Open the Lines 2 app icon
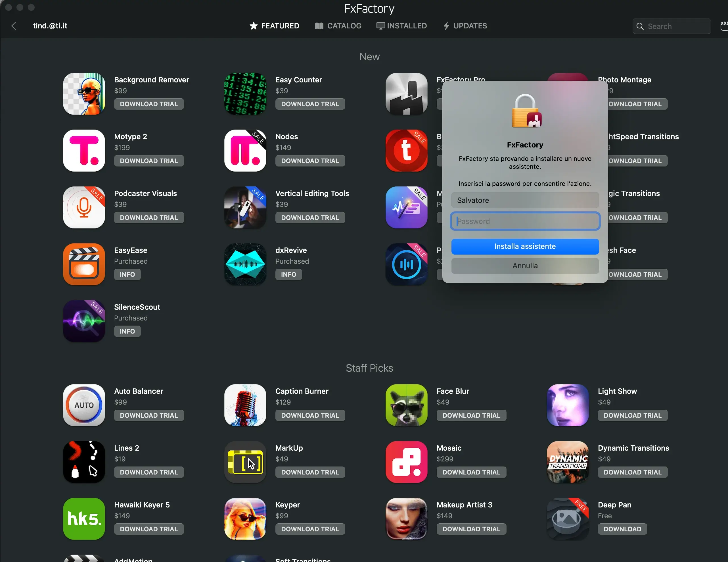This screenshot has height=562, width=728. point(84,462)
